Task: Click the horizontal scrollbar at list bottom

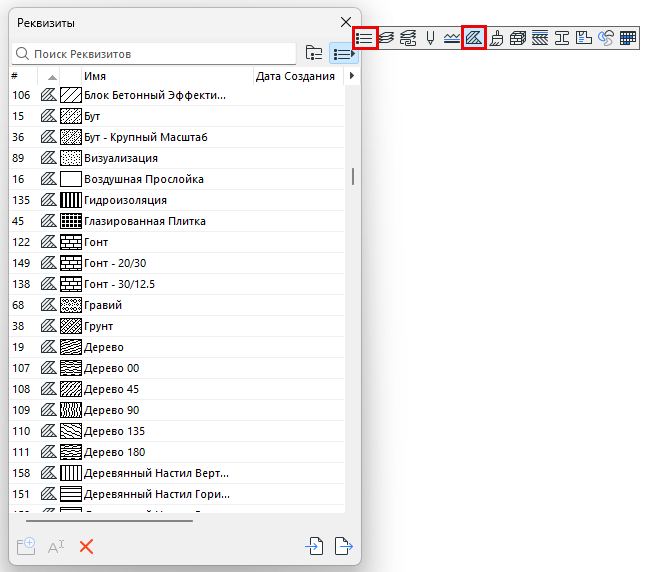Action: tap(110, 521)
